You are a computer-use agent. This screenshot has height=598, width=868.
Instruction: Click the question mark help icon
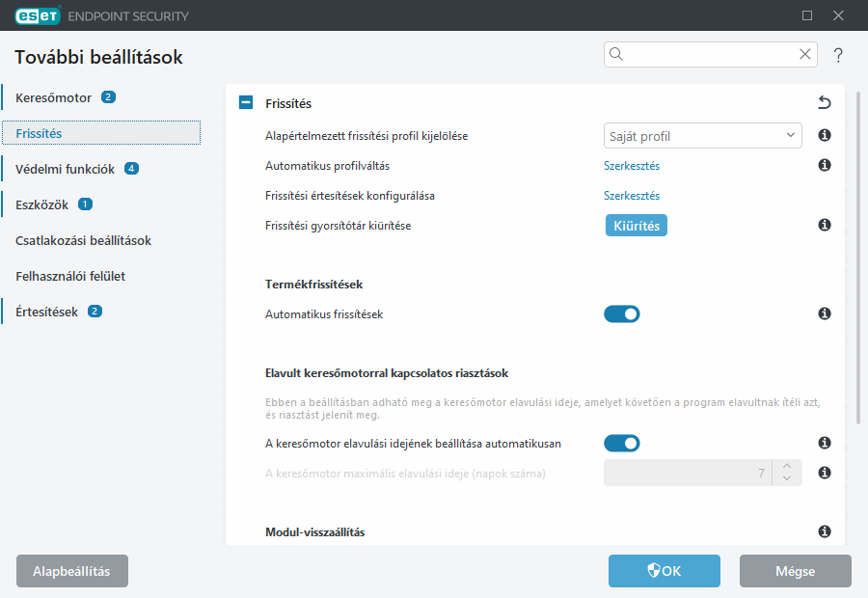pos(838,55)
